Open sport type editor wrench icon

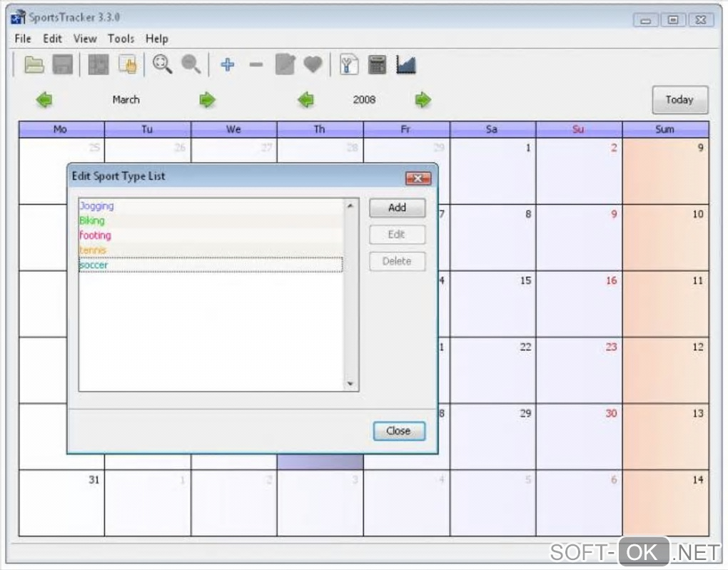[349, 64]
